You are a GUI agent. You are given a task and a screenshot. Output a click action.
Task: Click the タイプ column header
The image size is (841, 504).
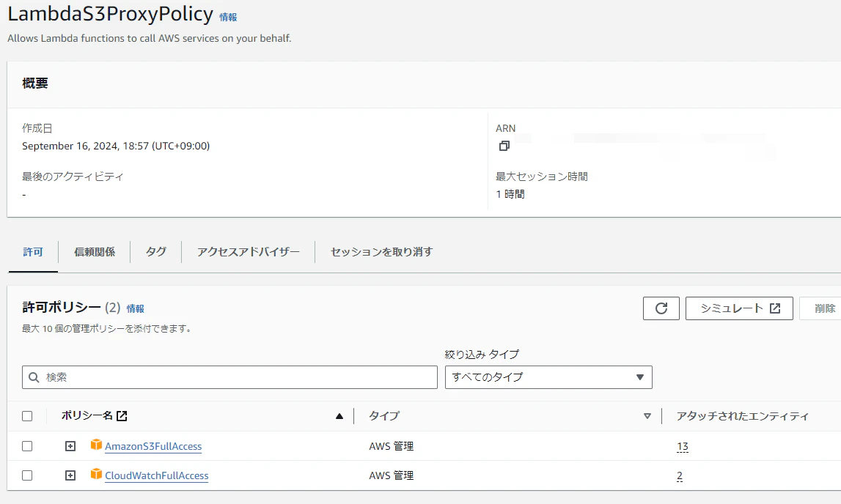(x=384, y=415)
